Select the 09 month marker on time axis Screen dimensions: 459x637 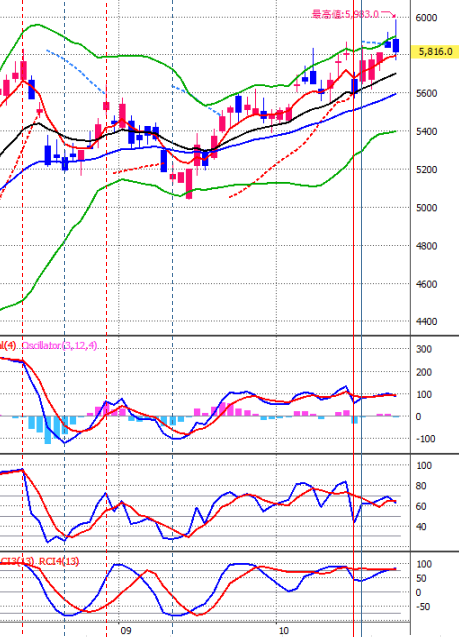(126, 630)
